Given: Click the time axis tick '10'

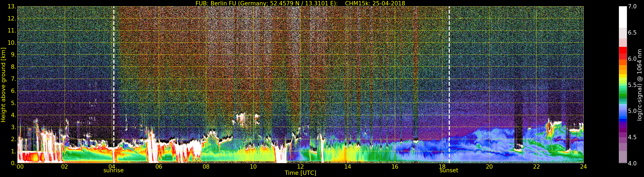Looking at the screenshot, I should (x=253, y=166).
